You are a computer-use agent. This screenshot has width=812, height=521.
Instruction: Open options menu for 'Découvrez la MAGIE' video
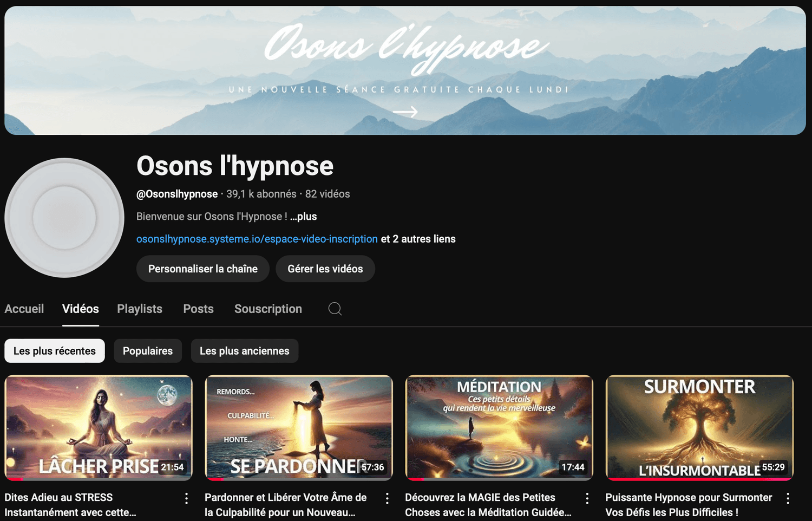[587, 498]
